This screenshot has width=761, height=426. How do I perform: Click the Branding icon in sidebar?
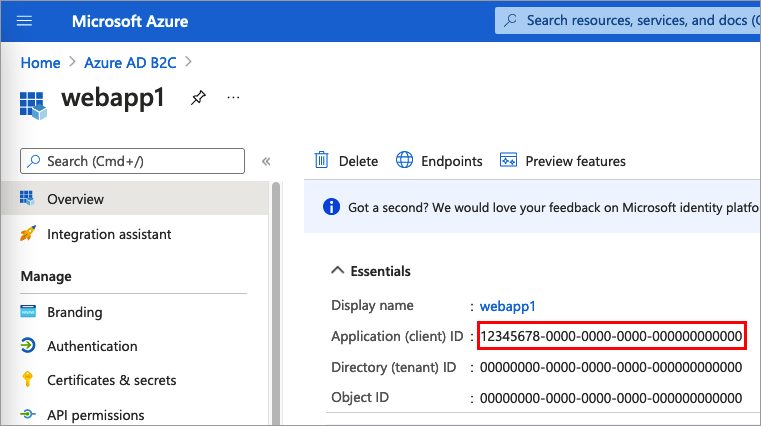coord(28,312)
